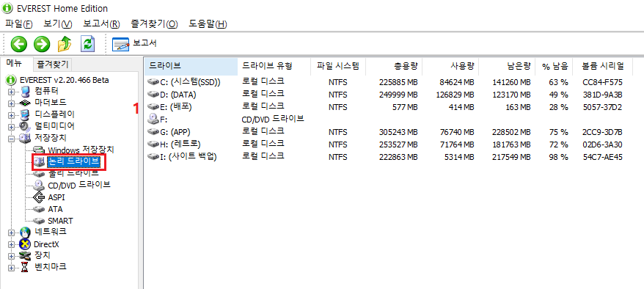Screen dimensions: 644x289
Task: Click the 네트워크 globe icon in the tree
Action: [x=25, y=233]
